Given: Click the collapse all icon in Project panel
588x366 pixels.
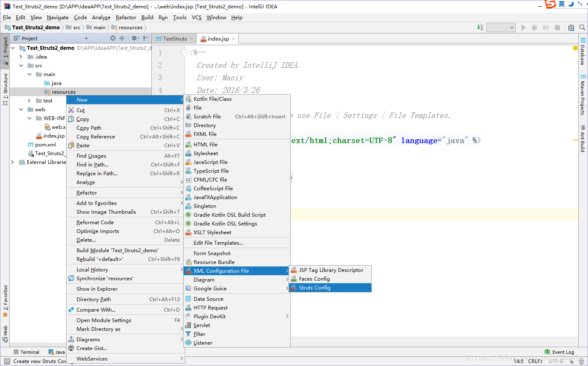Looking at the screenshot, I should pyautogui.click(x=122, y=38).
